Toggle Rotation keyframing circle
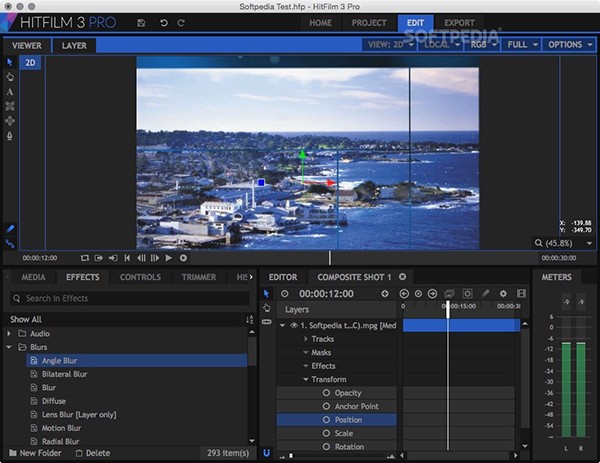This screenshot has width=600, height=463. pyautogui.click(x=326, y=447)
